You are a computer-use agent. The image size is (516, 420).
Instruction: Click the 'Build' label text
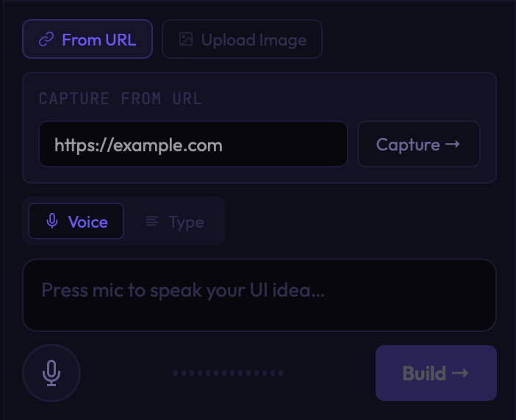tap(424, 373)
